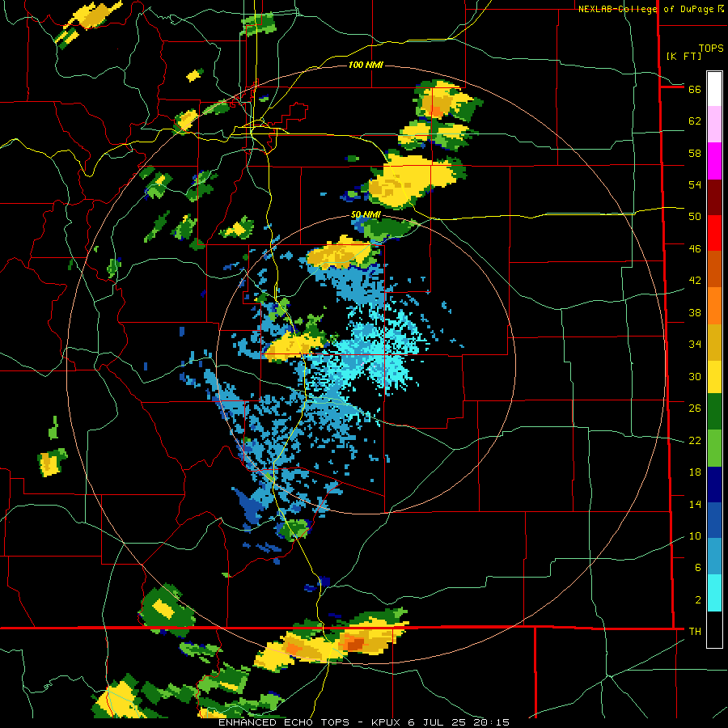
Task: Pick the navy blue legend swatch
Action: [x=714, y=485]
